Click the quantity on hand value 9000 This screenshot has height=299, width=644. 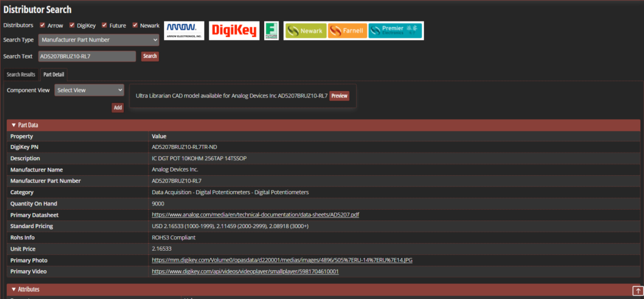pos(158,204)
